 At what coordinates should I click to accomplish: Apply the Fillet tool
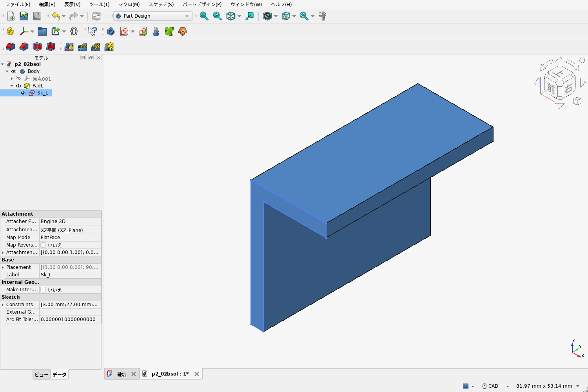tap(11, 47)
